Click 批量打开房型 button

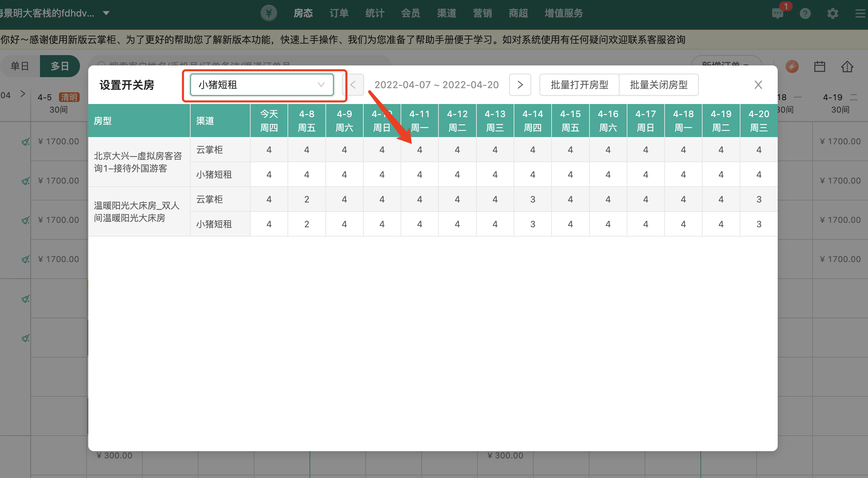pyautogui.click(x=579, y=85)
